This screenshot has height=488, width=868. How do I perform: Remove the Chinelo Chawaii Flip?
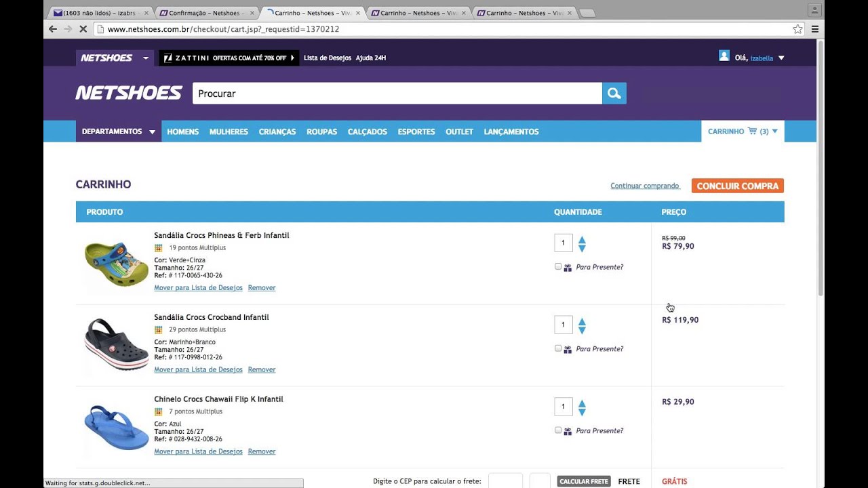coord(262,452)
